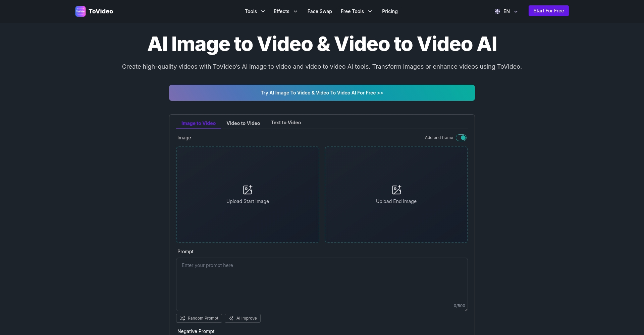Open the EN language selector chevron
The height and width of the screenshot is (335, 644).
coord(516,12)
